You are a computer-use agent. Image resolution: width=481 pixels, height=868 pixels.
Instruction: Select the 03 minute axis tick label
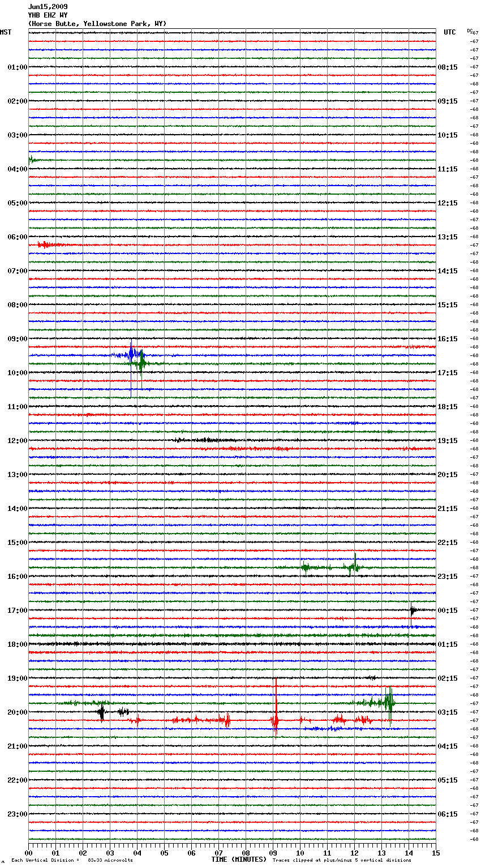tap(110, 853)
